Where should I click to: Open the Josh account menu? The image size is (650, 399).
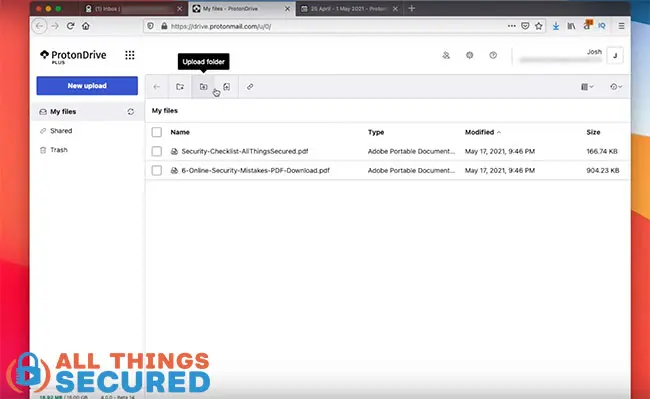(615, 55)
